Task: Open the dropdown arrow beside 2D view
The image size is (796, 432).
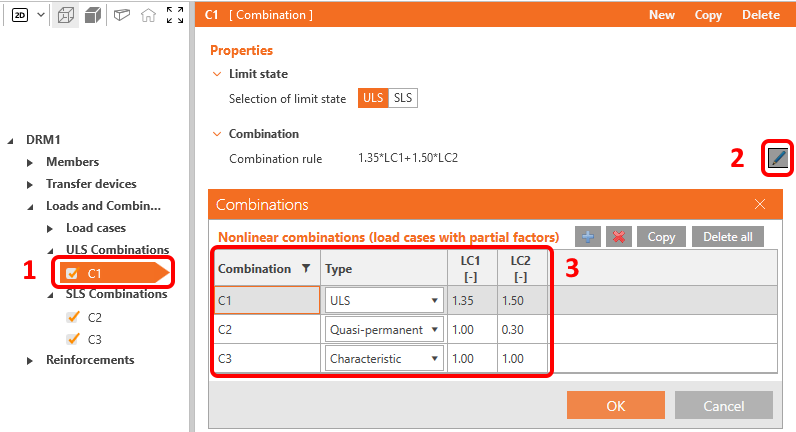Action: click(x=41, y=15)
